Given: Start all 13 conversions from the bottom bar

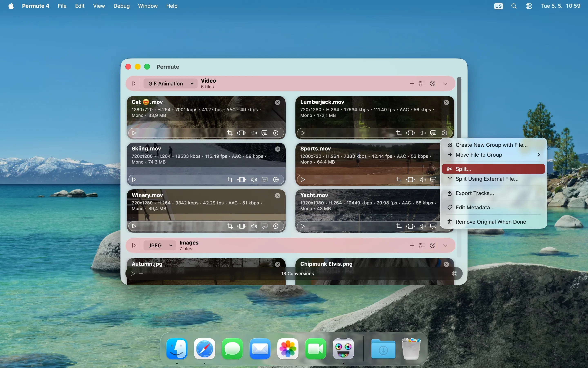Looking at the screenshot, I should click(133, 274).
